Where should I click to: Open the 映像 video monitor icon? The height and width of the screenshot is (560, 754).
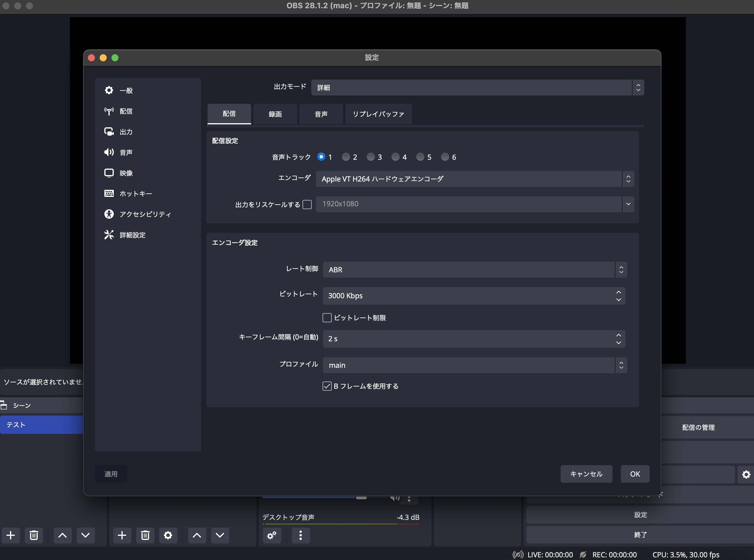click(x=109, y=173)
